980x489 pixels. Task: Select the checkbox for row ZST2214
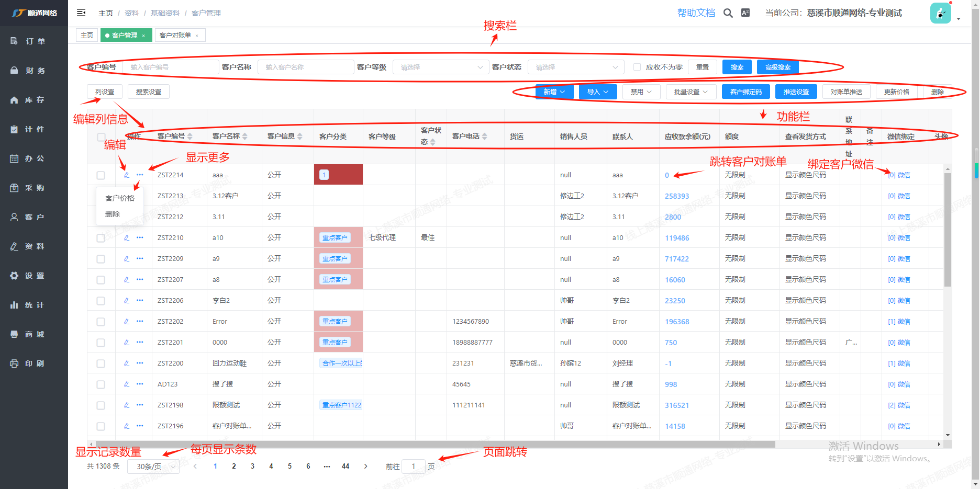(x=101, y=175)
